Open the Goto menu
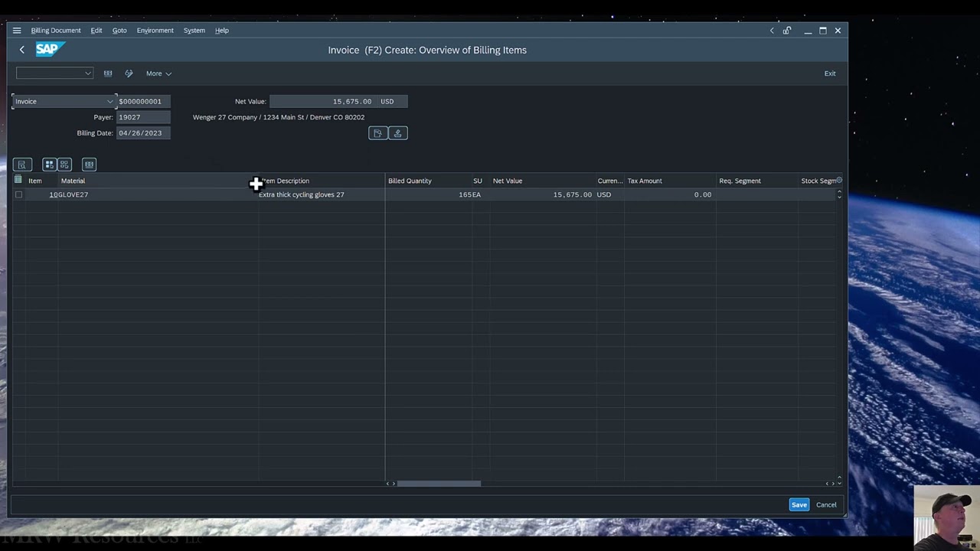This screenshot has height=551, width=980. coord(119,31)
